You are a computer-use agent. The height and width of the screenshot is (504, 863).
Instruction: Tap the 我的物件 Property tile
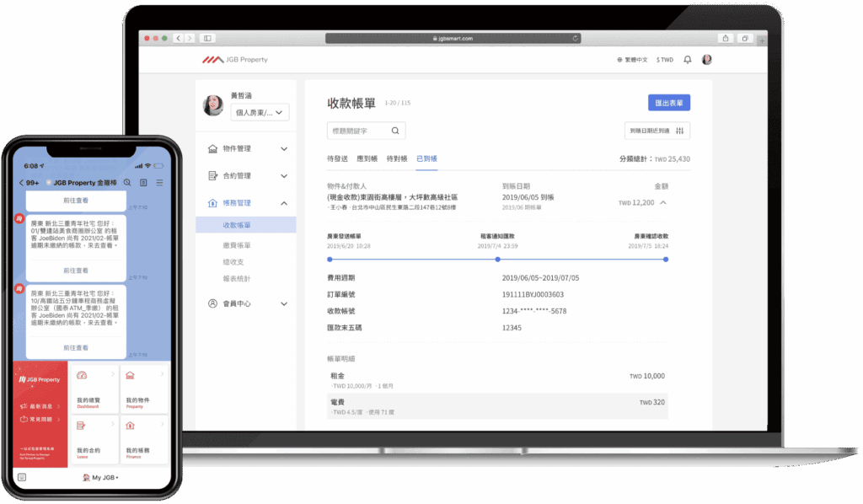pos(143,389)
